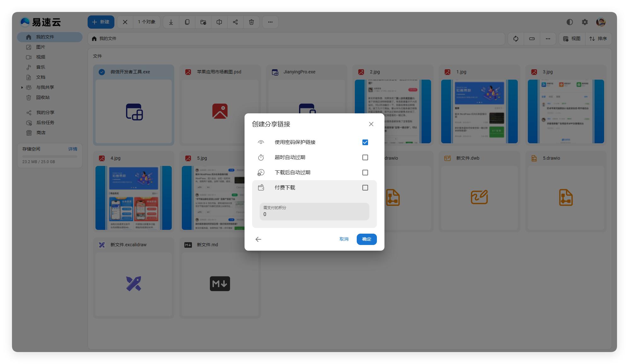Click the share icon in the toolbar
This screenshot has width=629, height=364.
tap(235, 22)
